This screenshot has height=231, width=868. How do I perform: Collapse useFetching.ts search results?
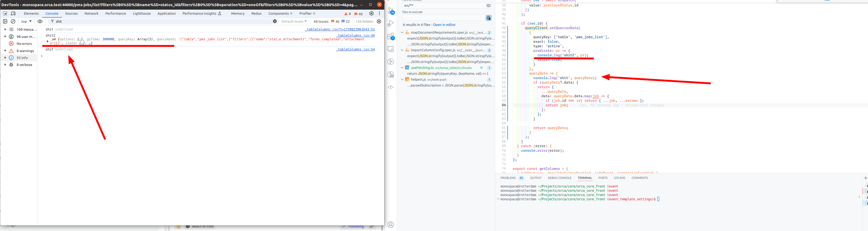coord(402,68)
